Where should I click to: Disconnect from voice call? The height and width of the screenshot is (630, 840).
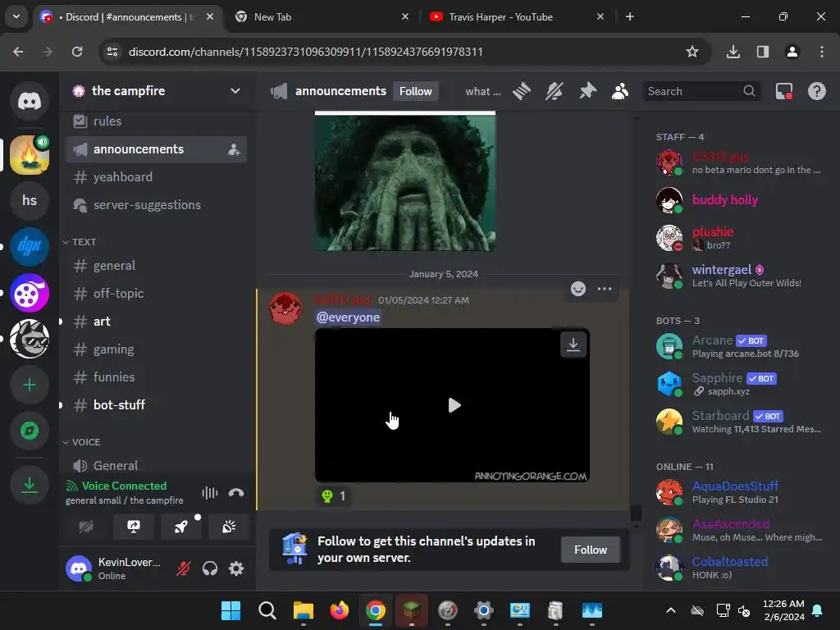coord(236,493)
